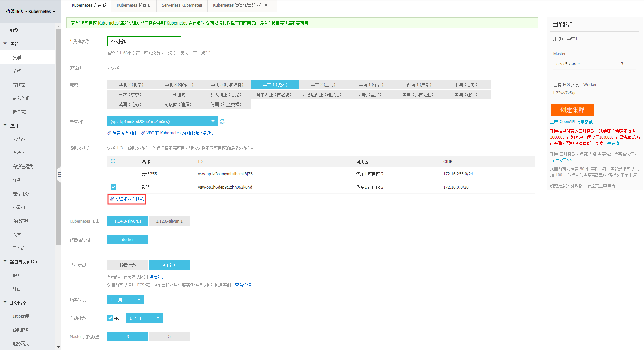Select the 华东 2 (上海) region
The width and height of the screenshot is (644, 350).
[x=323, y=84]
